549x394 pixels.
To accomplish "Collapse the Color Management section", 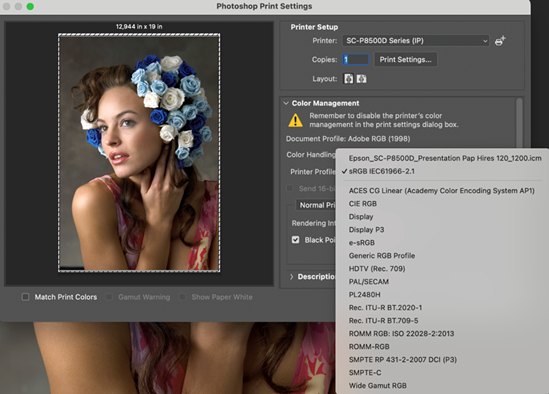I will [286, 103].
